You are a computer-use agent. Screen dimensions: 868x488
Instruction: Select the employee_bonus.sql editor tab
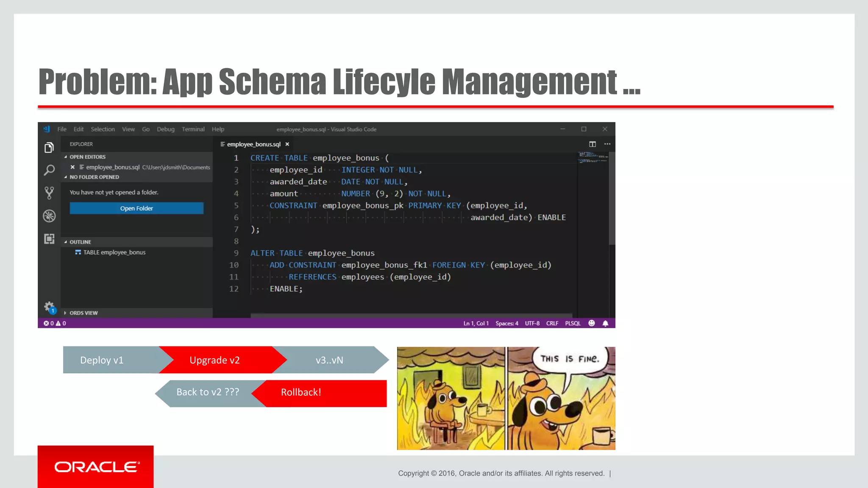253,144
